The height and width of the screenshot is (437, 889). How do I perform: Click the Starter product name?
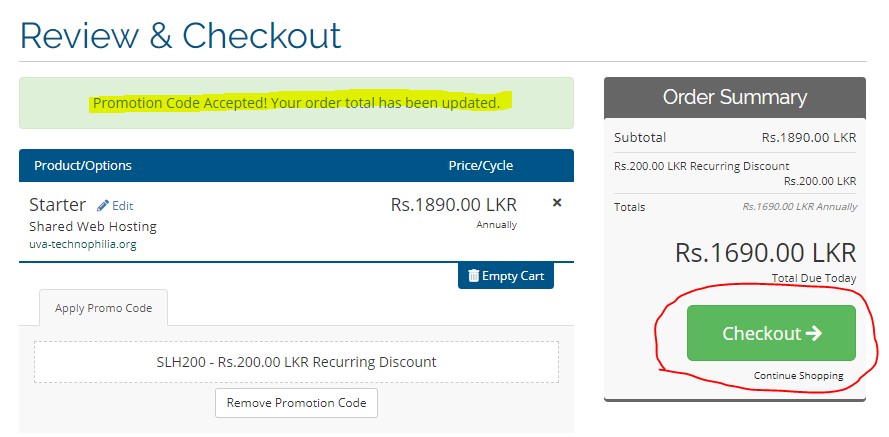[x=58, y=205]
